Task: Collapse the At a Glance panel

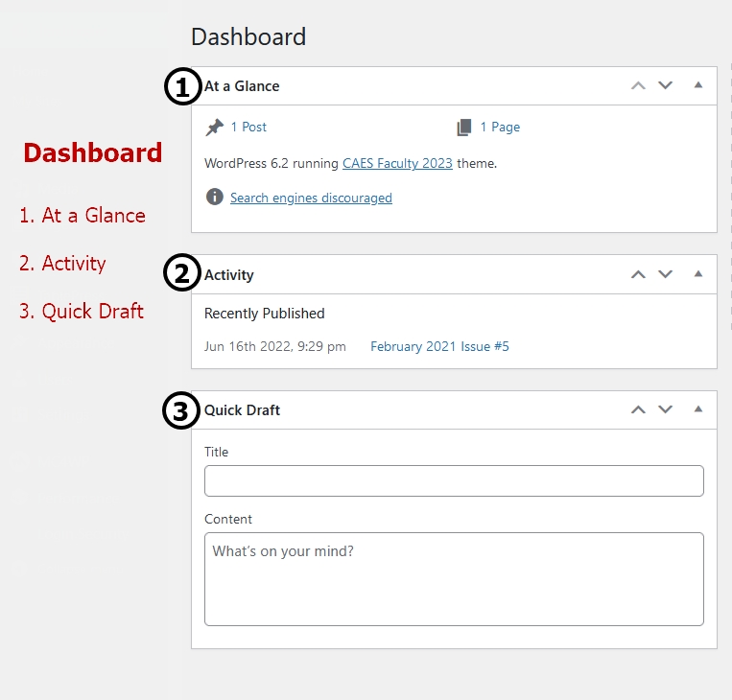Action: (x=698, y=85)
